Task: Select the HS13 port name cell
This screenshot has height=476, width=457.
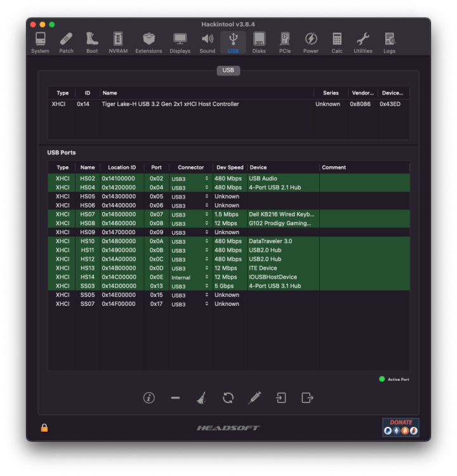Action: tap(88, 268)
